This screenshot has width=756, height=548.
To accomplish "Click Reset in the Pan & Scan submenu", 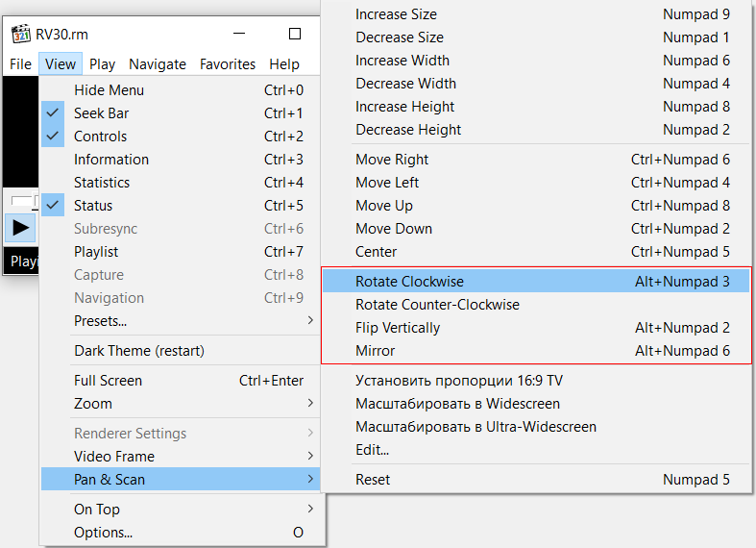I will pyautogui.click(x=373, y=480).
